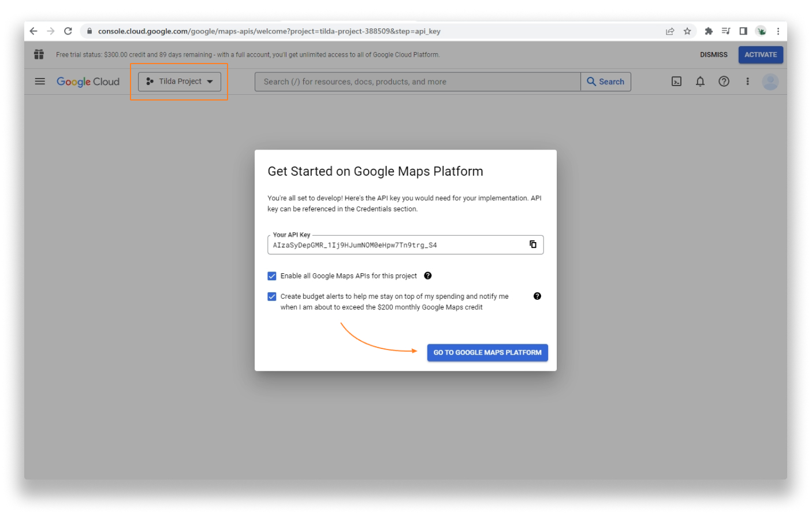Viewport: 812px width, 524px height.
Task: Open the notifications bell icon
Action: [x=700, y=81]
